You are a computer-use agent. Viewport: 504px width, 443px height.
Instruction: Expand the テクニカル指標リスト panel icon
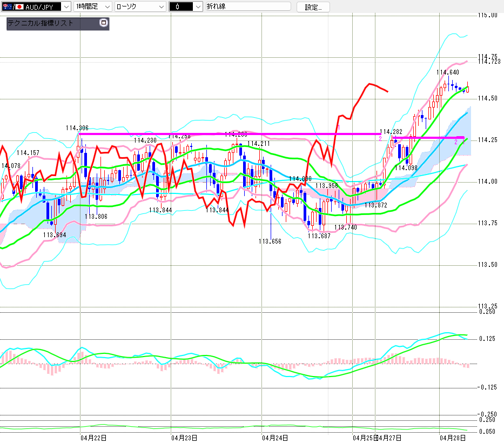[x=104, y=23]
